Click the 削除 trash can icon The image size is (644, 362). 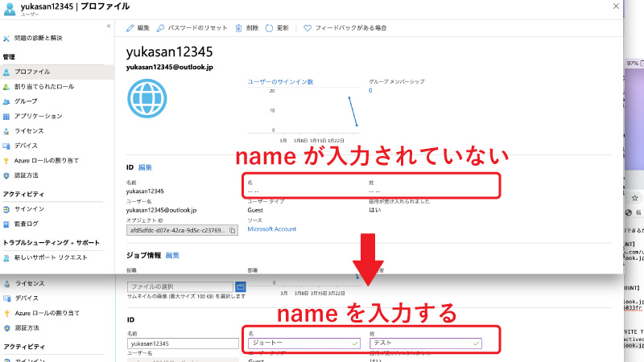[238, 27]
